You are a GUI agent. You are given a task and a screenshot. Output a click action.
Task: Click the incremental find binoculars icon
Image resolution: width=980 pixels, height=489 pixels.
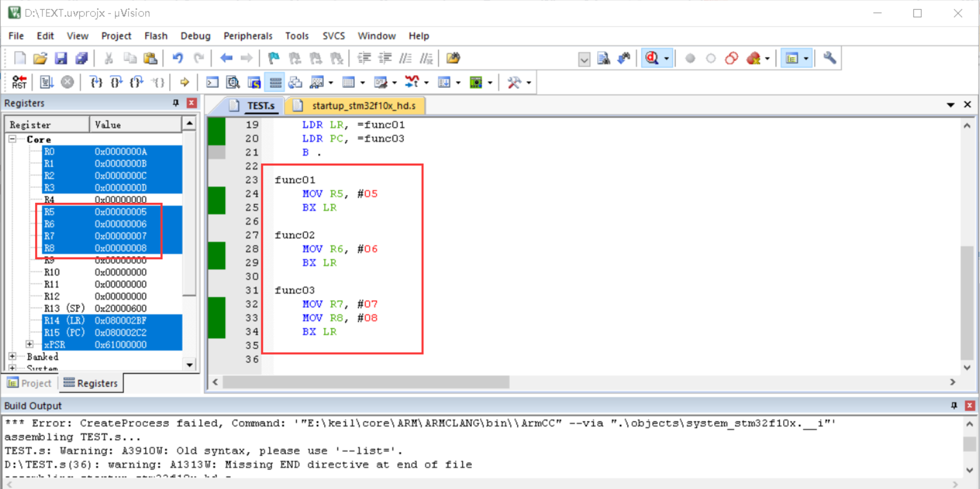pyautogui.click(x=624, y=58)
